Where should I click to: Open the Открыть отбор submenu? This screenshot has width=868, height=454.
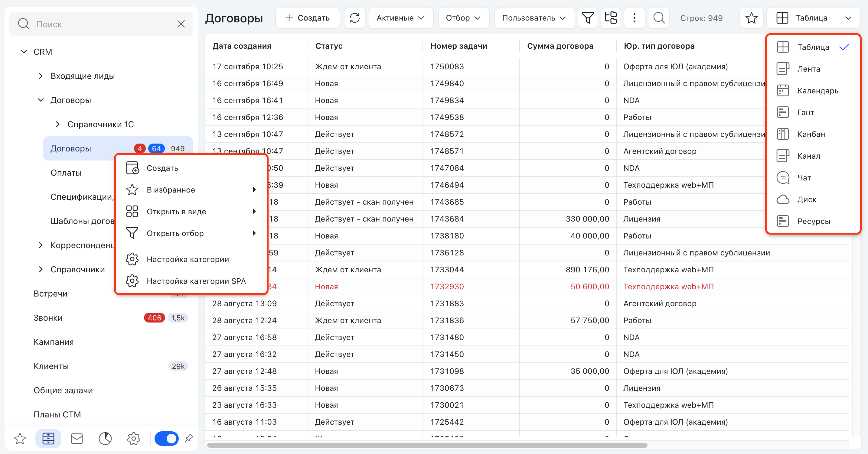tap(191, 233)
